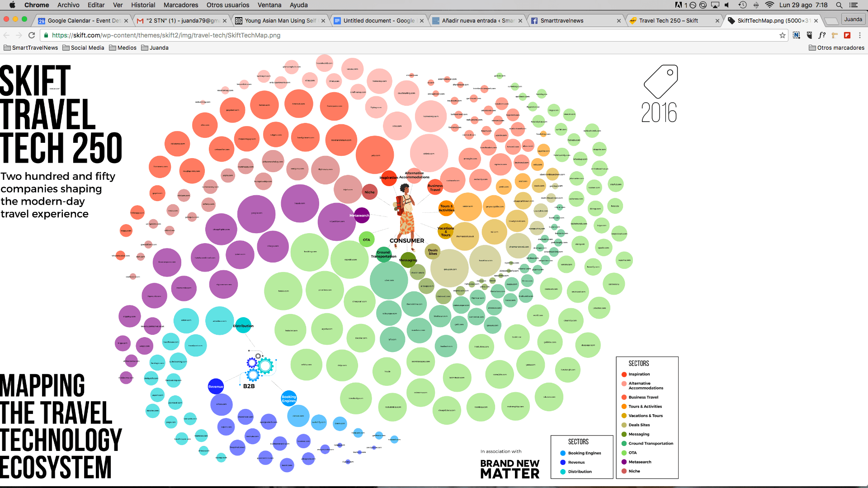Open Juanda bookmarks folder

tap(155, 48)
